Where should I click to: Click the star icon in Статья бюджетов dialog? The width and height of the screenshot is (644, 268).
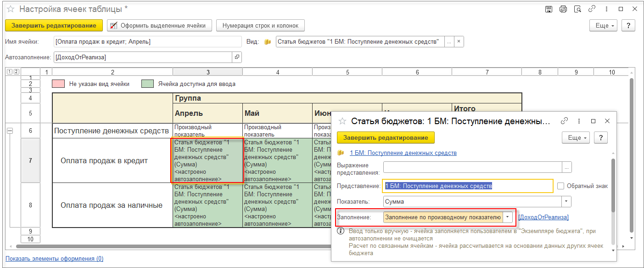click(342, 121)
